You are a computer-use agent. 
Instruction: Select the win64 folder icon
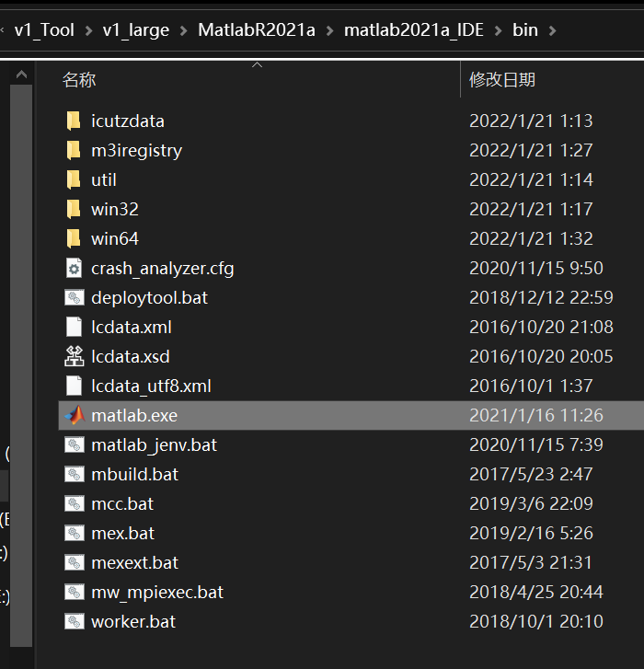(74, 238)
